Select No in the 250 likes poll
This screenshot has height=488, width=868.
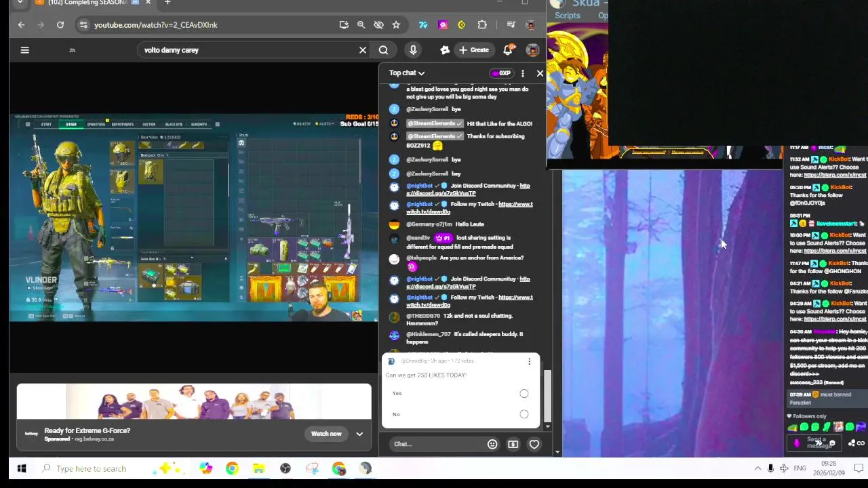524,414
